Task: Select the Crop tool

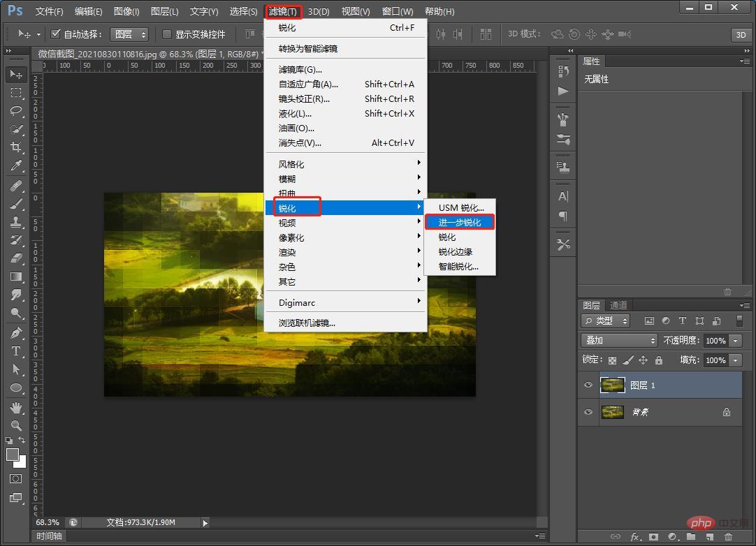Action: (x=16, y=147)
